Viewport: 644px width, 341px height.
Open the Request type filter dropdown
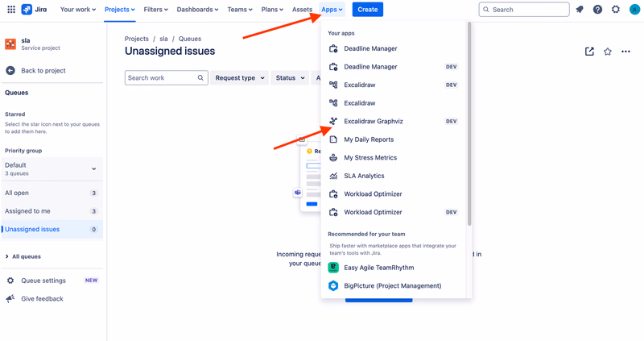click(240, 77)
